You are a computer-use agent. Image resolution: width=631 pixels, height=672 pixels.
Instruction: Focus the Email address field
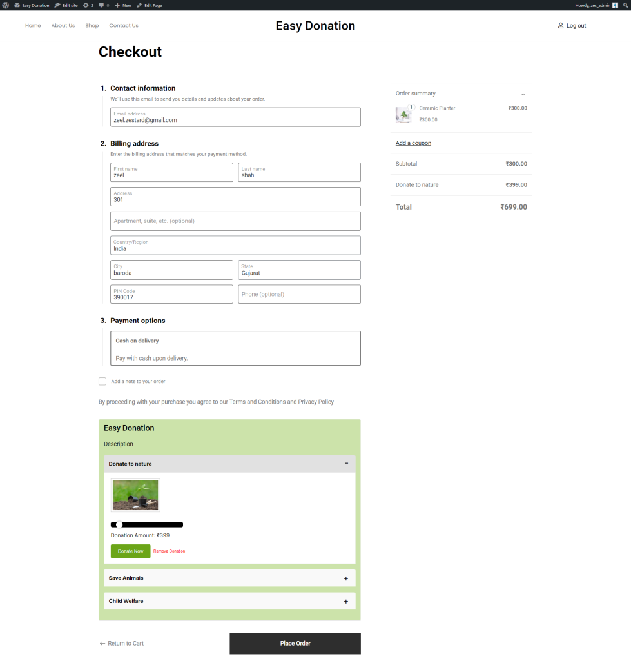pos(235,117)
